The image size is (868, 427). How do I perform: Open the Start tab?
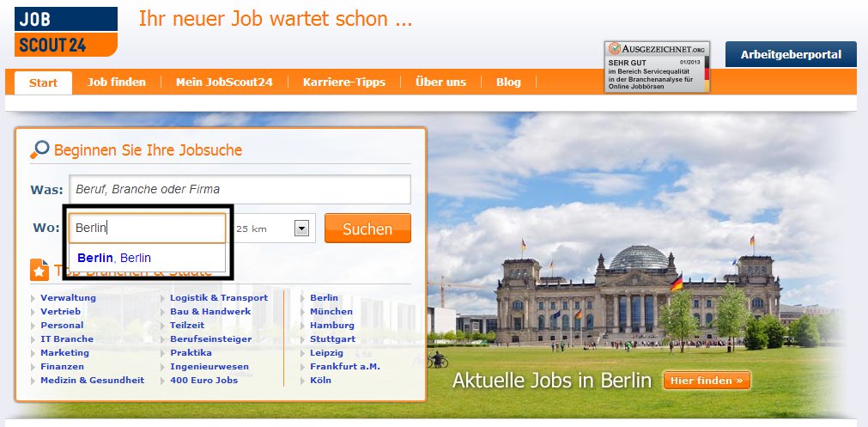pos(43,82)
